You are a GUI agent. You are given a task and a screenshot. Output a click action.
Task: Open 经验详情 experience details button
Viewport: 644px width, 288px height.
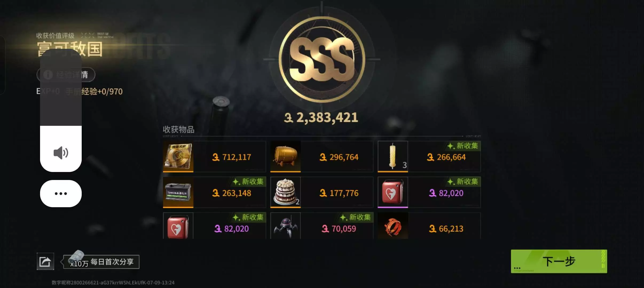click(x=66, y=75)
